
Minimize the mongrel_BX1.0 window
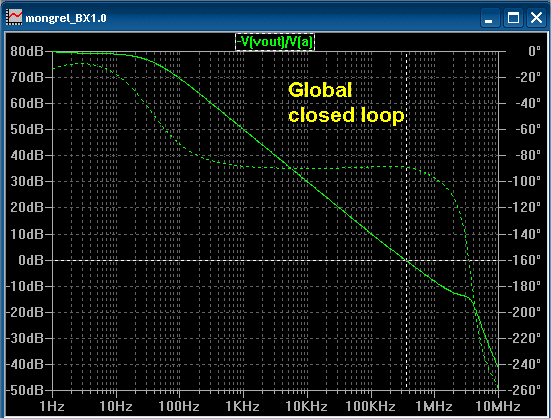(490, 18)
